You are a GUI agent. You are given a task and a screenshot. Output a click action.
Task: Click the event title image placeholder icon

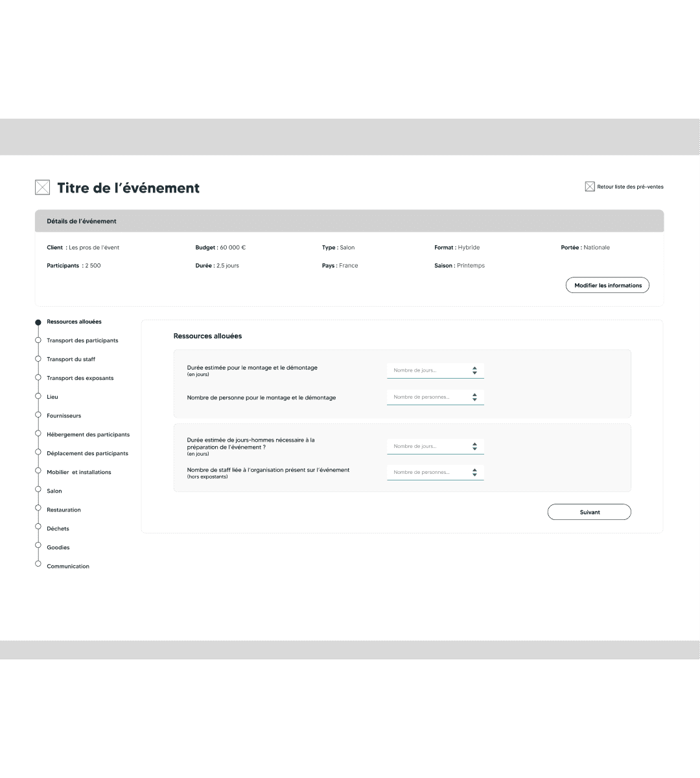(42, 187)
